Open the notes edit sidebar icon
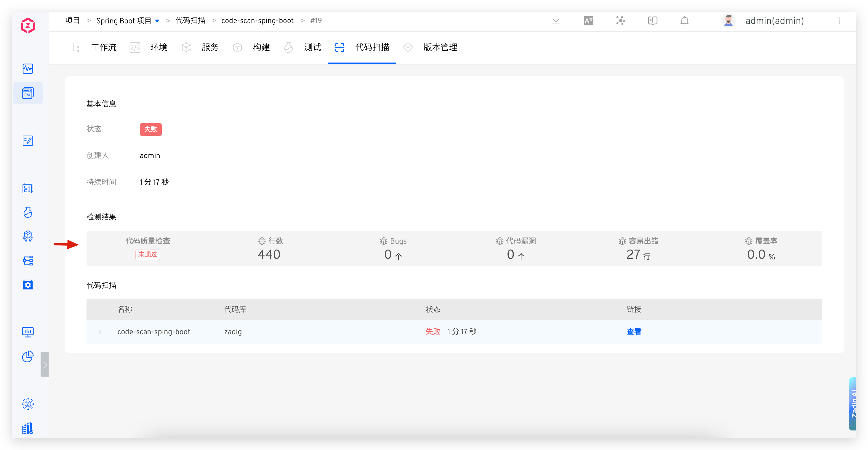Image resolution: width=868 pixels, height=450 pixels. pyautogui.click(x=28, y=140)
